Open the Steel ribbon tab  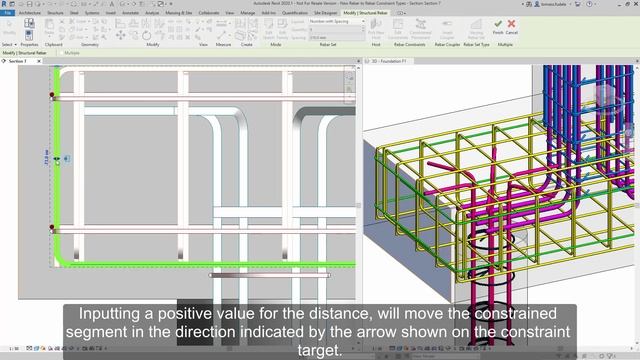point(74,13)
